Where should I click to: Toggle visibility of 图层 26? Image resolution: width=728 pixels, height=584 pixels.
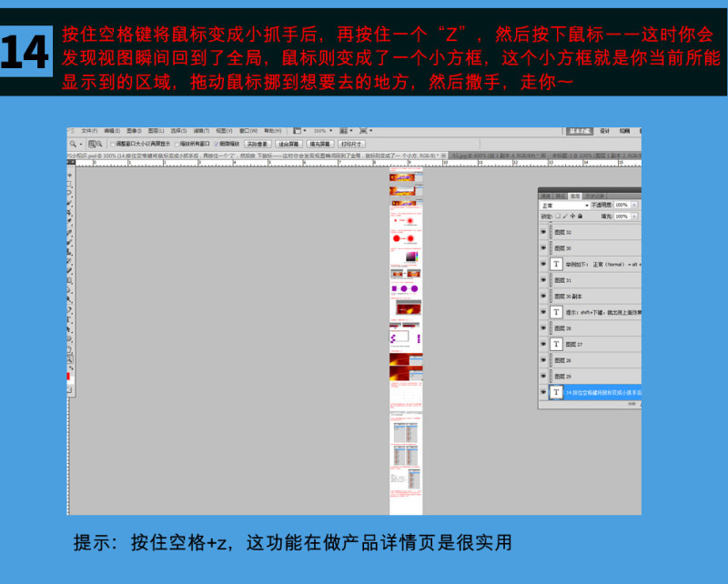pos(543,360)
